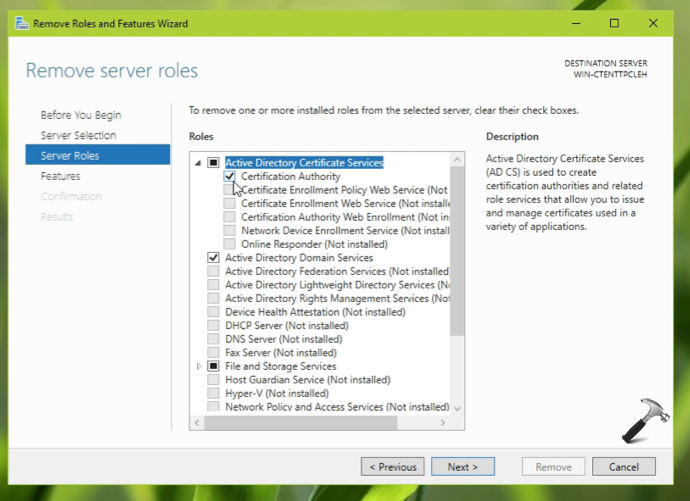This screenshot has width=690, height=501.
Task: Click the DNS Server checkbox
Action: [x=213, y=339]
